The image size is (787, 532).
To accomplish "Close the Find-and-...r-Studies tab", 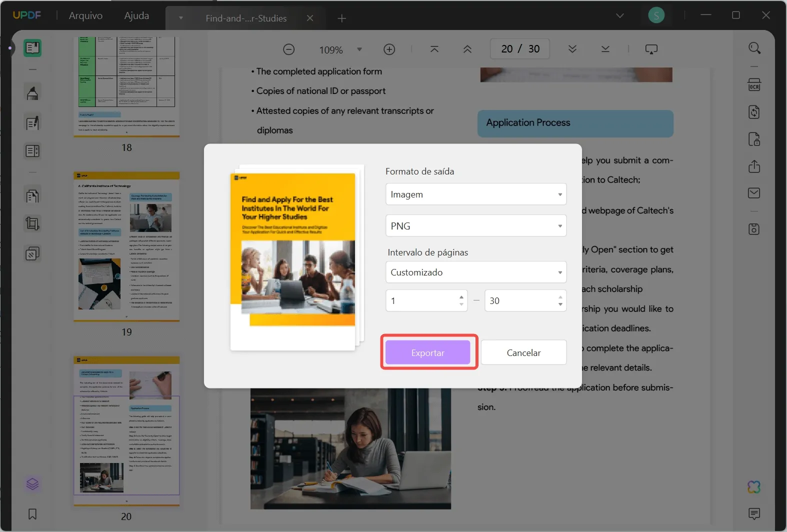I will click(310, 18).
